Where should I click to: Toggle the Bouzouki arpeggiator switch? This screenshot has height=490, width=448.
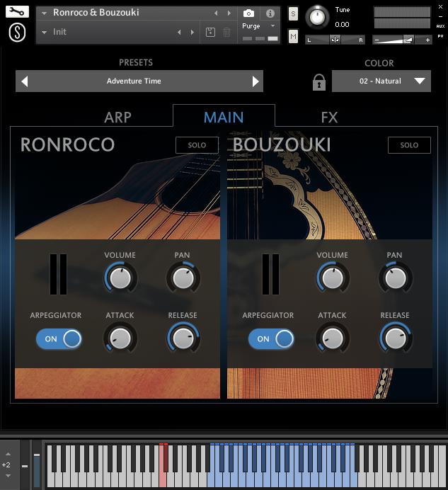[271, 339]
